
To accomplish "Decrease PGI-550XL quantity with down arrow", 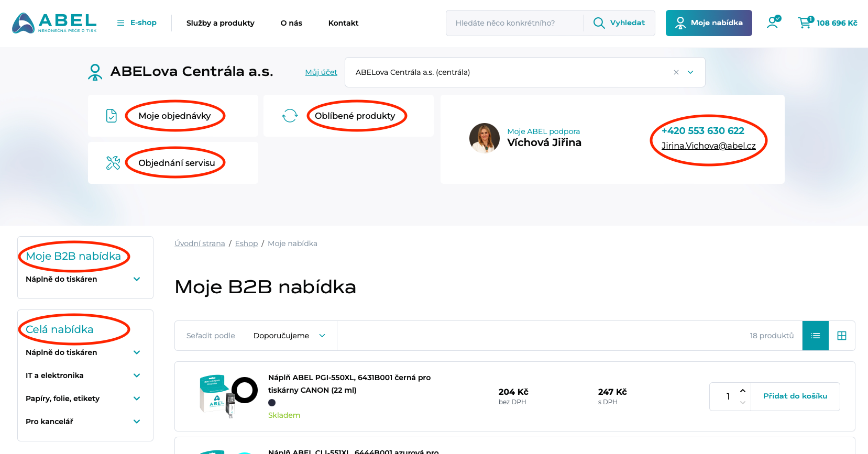I will (x=742, y=403).
